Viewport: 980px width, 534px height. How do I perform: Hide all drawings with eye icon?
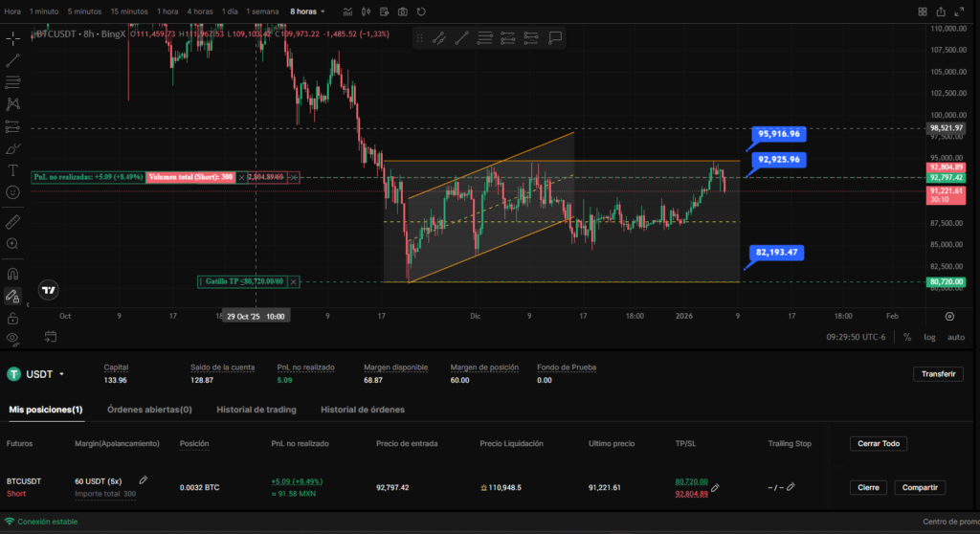click(x=12, y=338)
